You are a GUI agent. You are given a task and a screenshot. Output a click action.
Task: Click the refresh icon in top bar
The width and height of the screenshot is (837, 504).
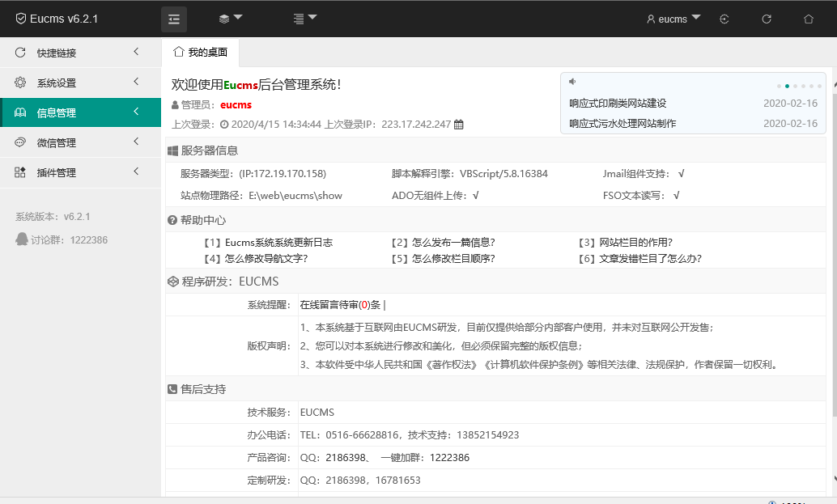(x=767, y=19)
